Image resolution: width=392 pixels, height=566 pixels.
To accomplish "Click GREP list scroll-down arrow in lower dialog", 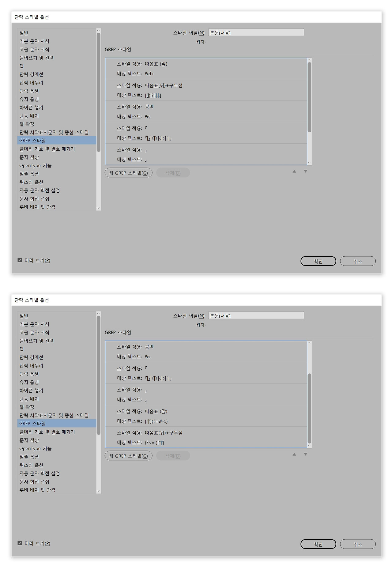I will pos(309,446).
